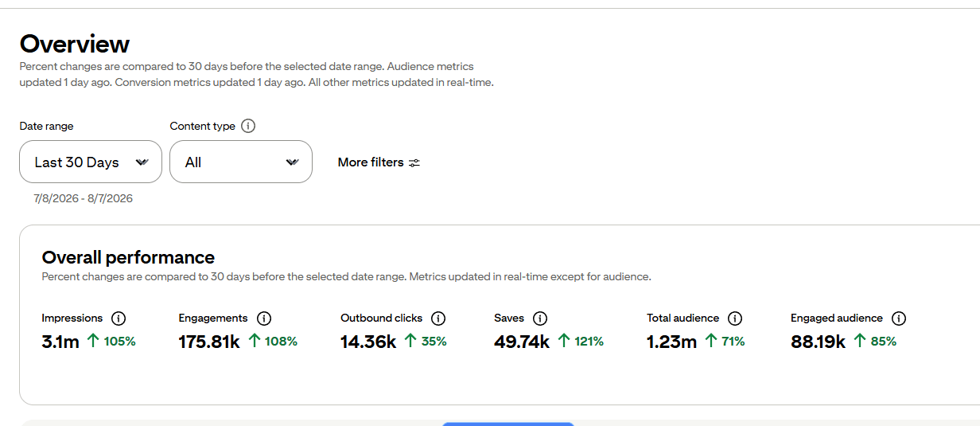Click the Total audience 1.23m metric
Image resolution: width=980 pixels, height=426 pixels.
[672, 342]
